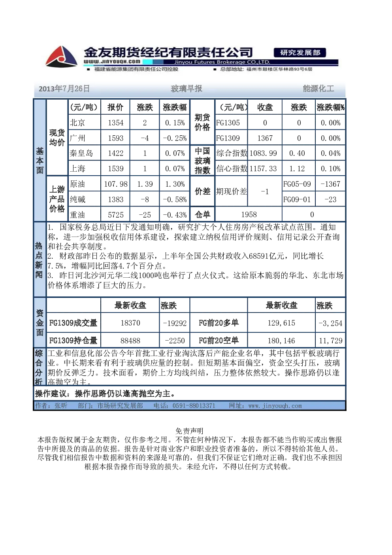
Task: Select the FG05-09 spread label
Action: pyautogui.click(x=297, y=184)
